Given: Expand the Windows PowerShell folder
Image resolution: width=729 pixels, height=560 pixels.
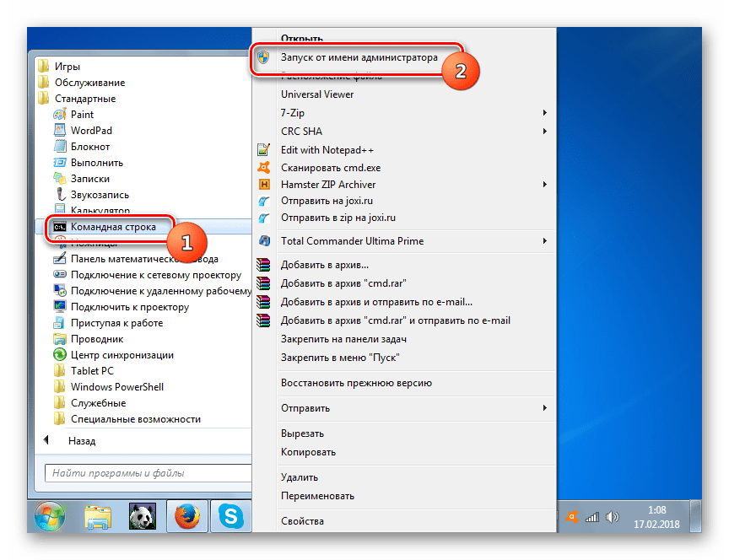Looking at the screenshot, I should click(116, 386).
